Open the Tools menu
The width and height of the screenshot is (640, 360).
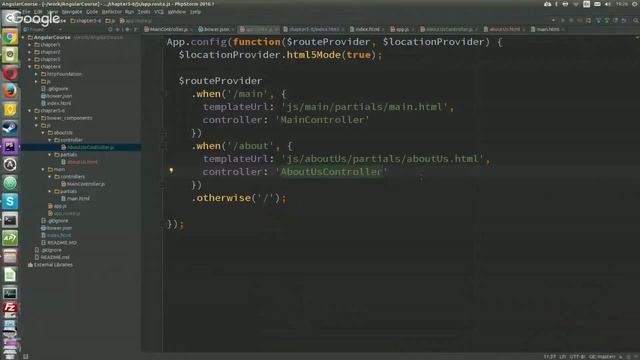144,12
